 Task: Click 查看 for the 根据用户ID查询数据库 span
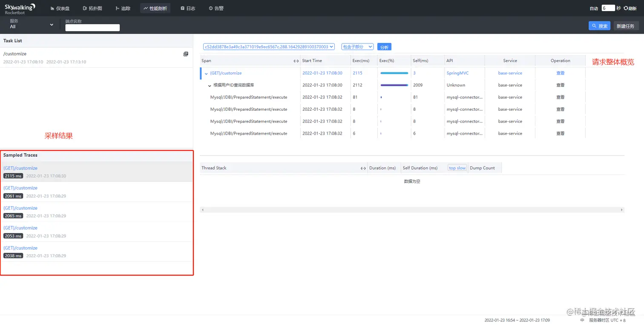560,85
